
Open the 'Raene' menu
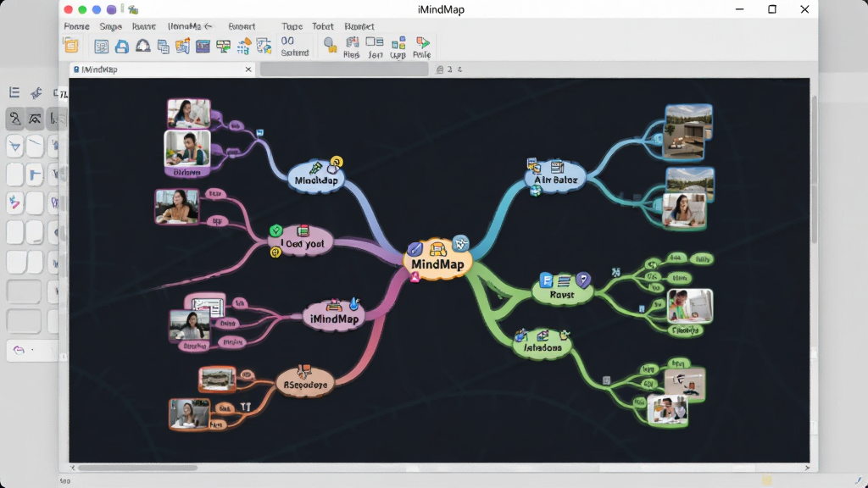click(x=144, y=26)
